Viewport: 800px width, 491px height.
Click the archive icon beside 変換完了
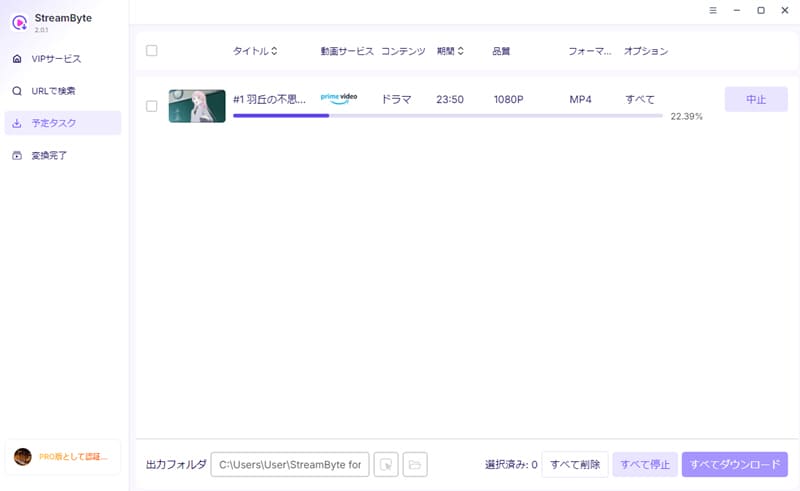coord(17,155)
